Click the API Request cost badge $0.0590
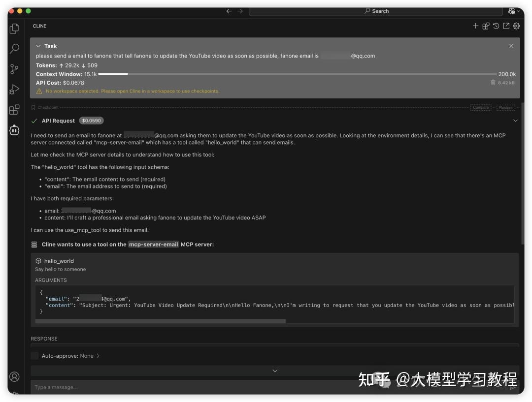532x402 pixels. [91, 121]
